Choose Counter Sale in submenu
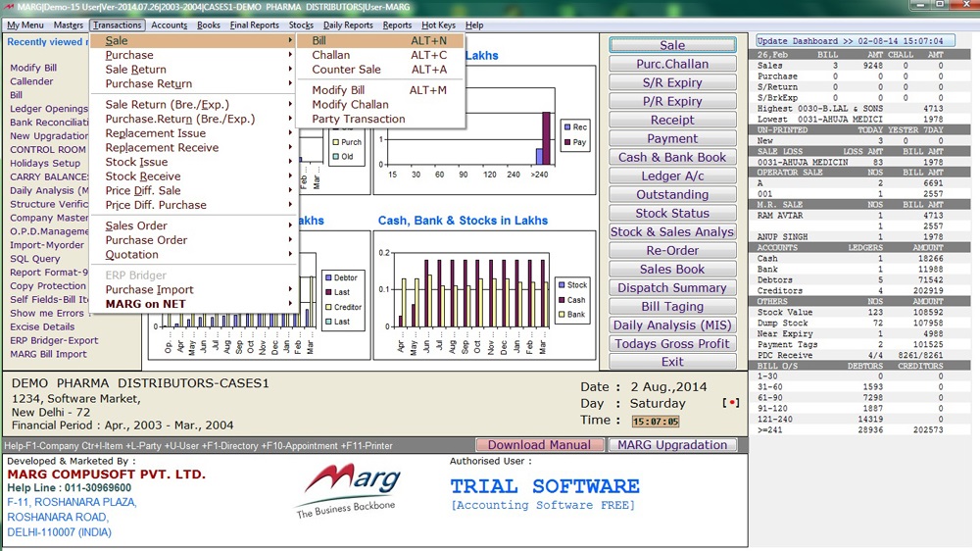The width and height of the screenshot is (980, 551). point(380,70)
